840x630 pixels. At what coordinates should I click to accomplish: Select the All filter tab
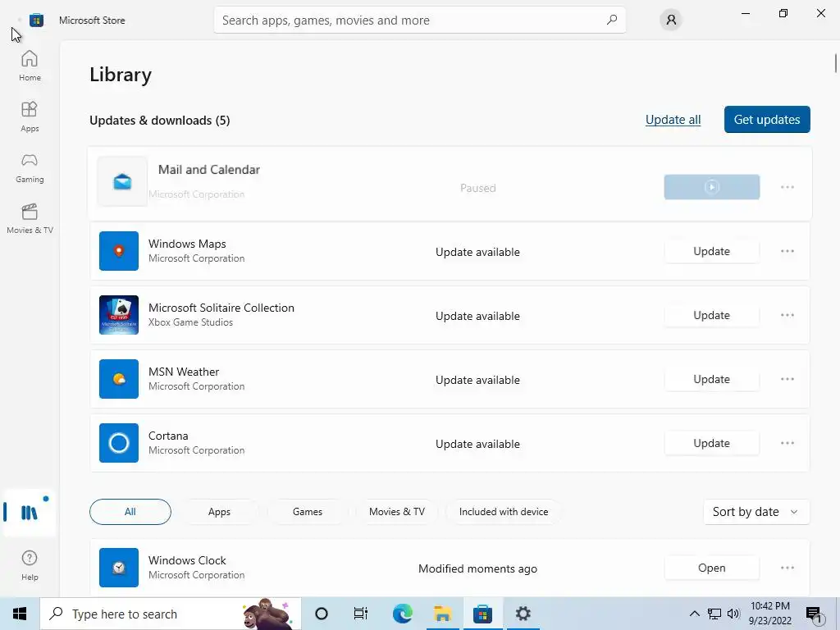(x=130, y=512)
